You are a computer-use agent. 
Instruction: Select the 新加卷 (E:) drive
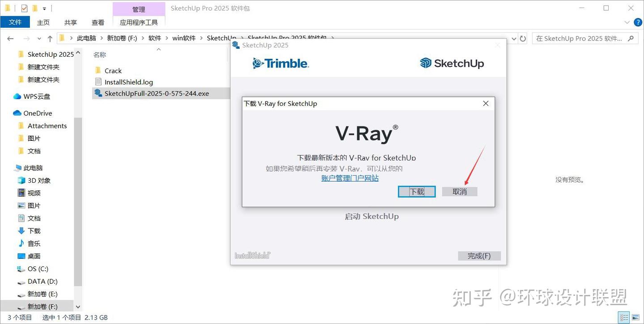tap(37, 294)
